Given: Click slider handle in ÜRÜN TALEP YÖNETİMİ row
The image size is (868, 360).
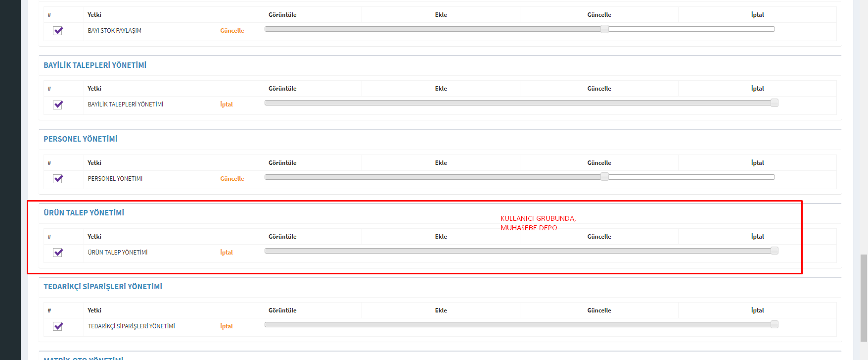Looking at the screenshot, I should [774, 251].
